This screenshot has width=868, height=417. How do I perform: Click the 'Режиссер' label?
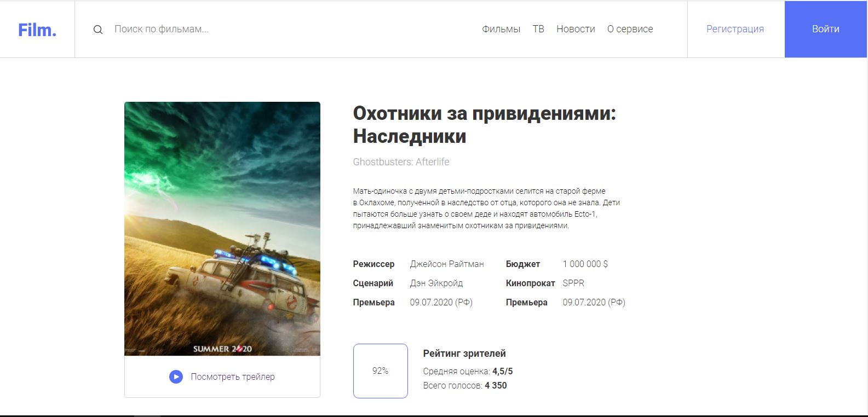click(x=373, y=264)
